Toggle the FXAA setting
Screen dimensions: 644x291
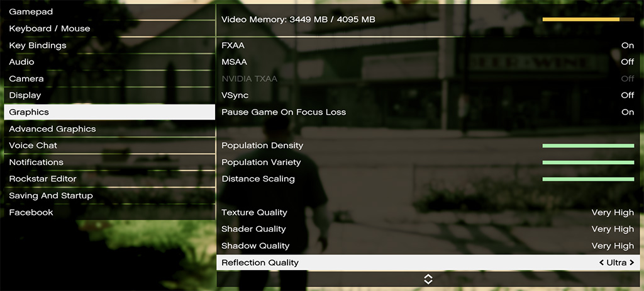[627, 45]
